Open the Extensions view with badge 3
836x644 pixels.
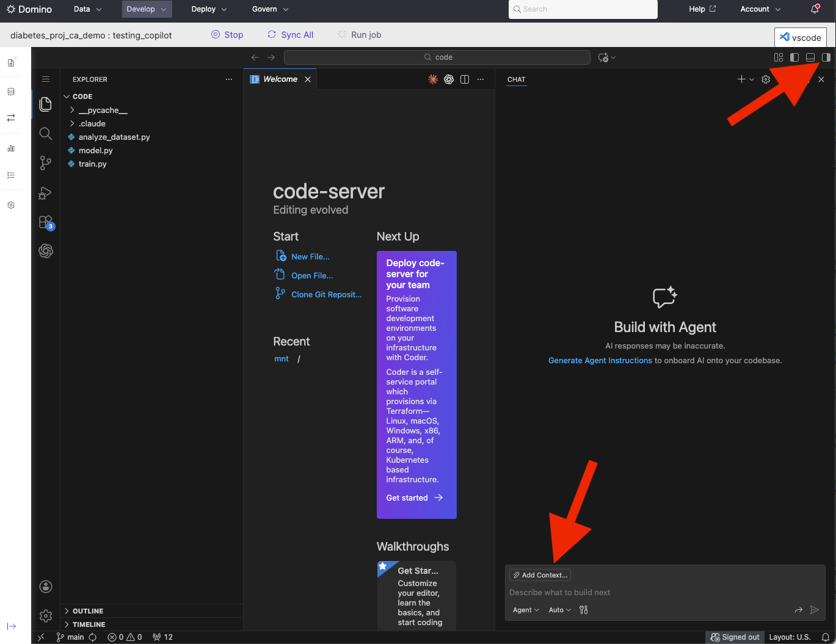(x=46, y=222)
